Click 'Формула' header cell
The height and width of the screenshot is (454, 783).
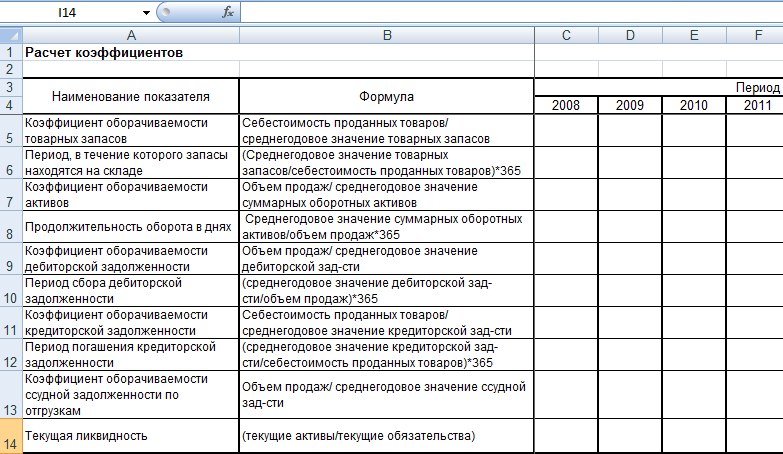point(387,96)
